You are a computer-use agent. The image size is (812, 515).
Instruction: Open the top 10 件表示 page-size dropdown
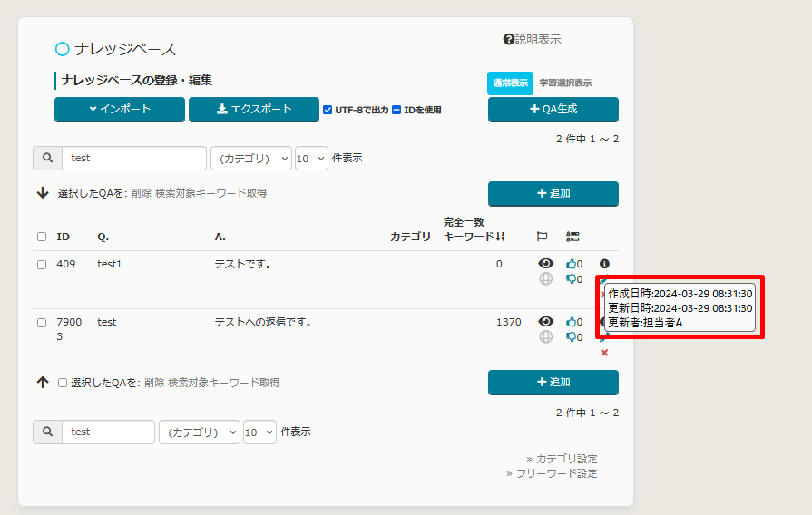coord(311,158)
